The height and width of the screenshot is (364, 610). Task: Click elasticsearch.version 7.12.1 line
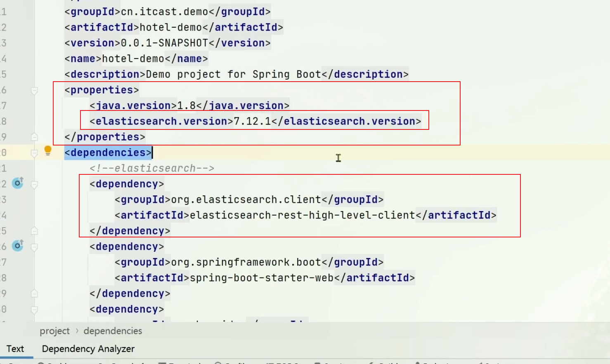[255, 121]
